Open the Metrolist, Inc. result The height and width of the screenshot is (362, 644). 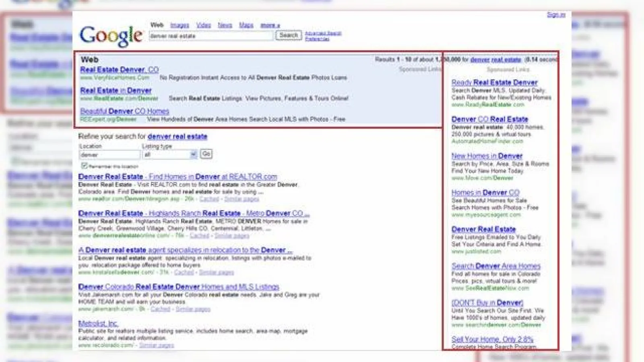pyautogui.click(x=98, y=323)
